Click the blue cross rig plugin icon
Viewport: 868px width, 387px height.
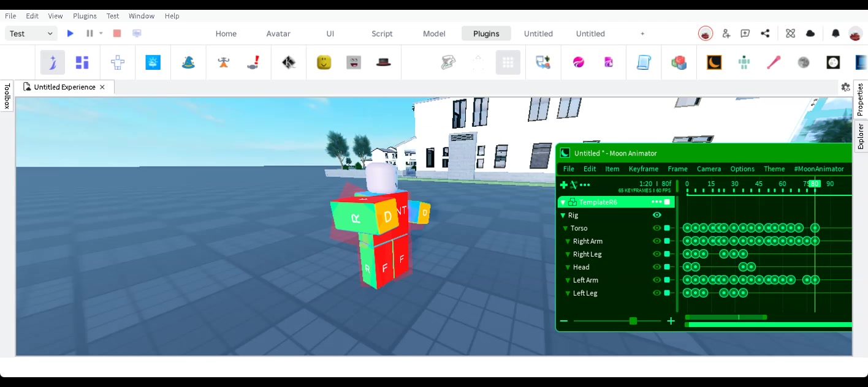pos(118,62)
